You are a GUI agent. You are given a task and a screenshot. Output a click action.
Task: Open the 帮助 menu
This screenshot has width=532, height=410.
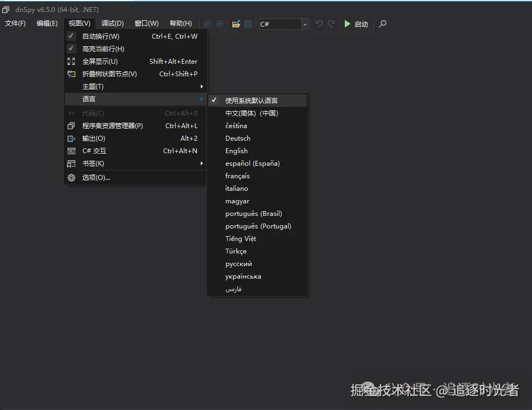coord(181,23)
